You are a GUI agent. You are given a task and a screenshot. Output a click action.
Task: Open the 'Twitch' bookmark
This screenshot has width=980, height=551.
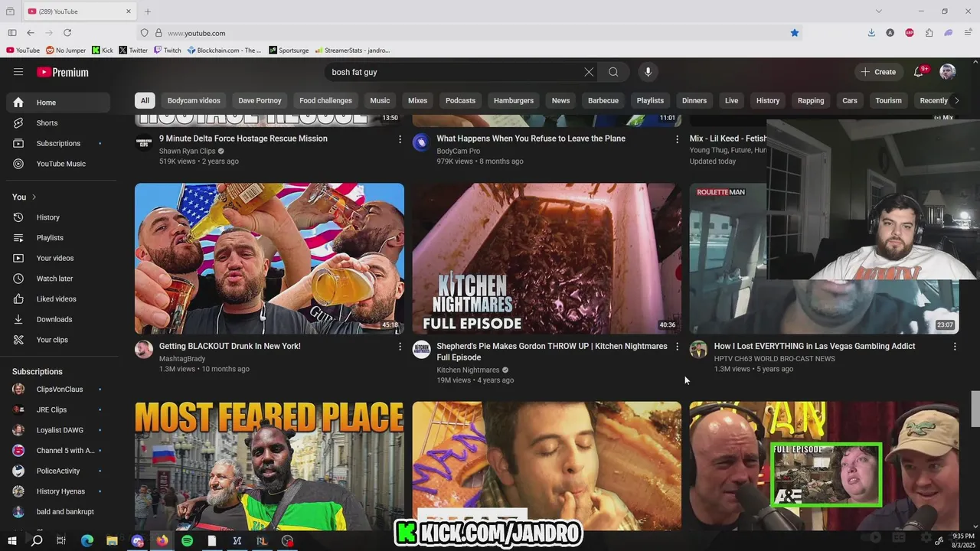[x=167, y=51]
